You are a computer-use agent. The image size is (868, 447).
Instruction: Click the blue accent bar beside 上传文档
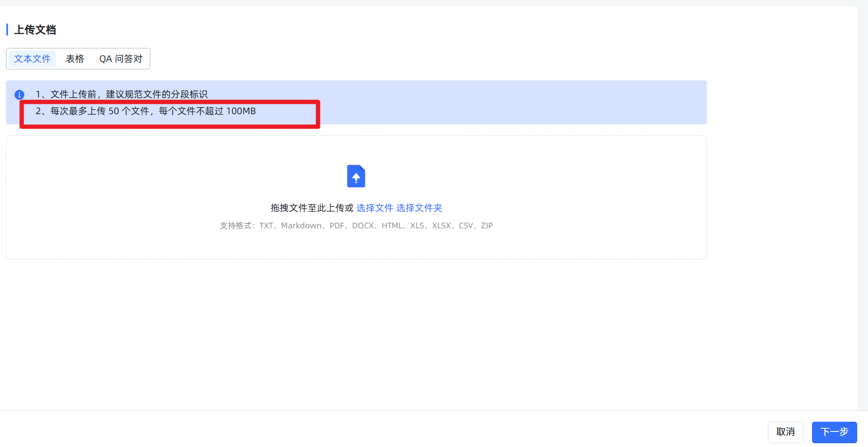point(7,30)
